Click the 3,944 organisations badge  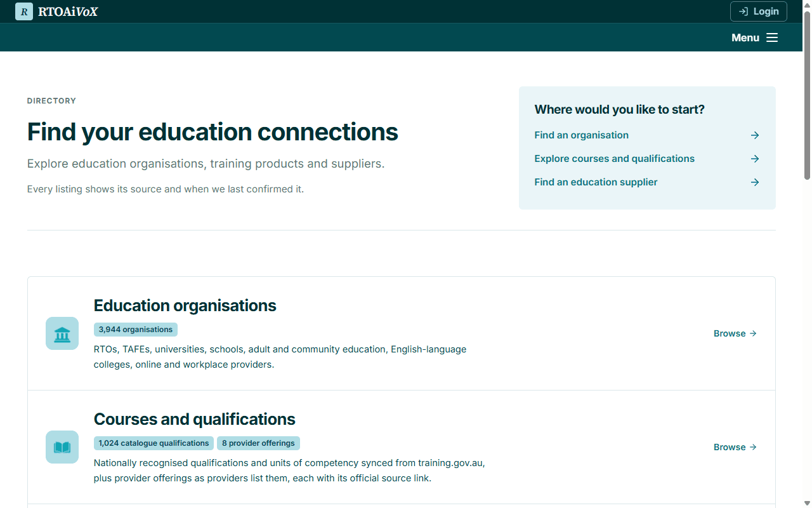136,330
